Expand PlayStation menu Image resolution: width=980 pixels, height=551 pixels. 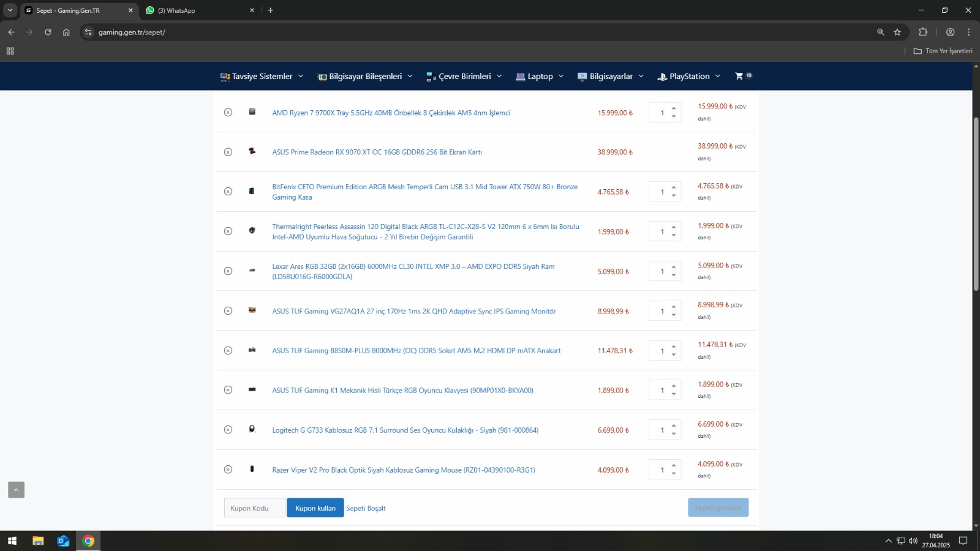tap(689, 77)
